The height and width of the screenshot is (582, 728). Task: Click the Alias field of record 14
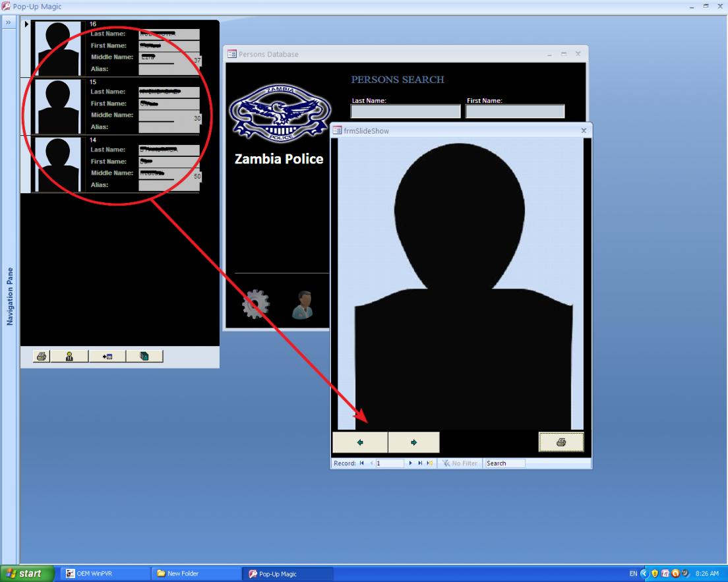click(169, 186)
